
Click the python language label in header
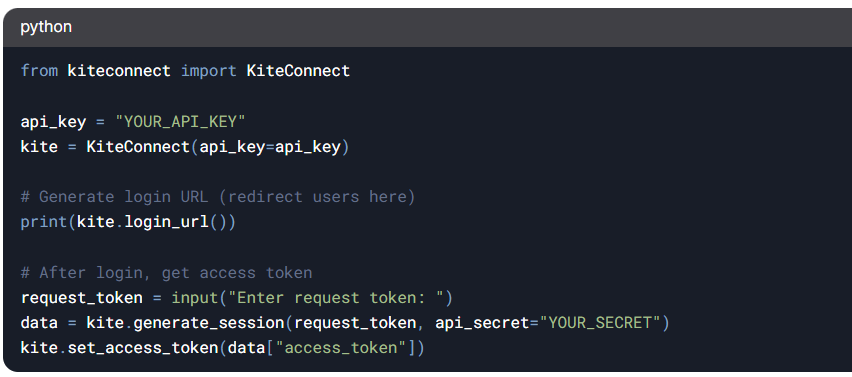[x=46, y=27]
